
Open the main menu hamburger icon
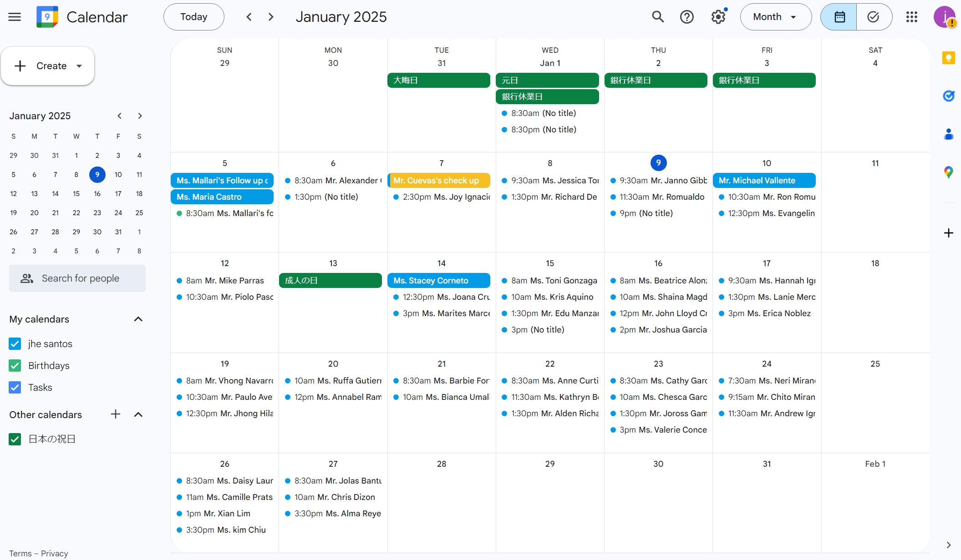tap(15, 17)
